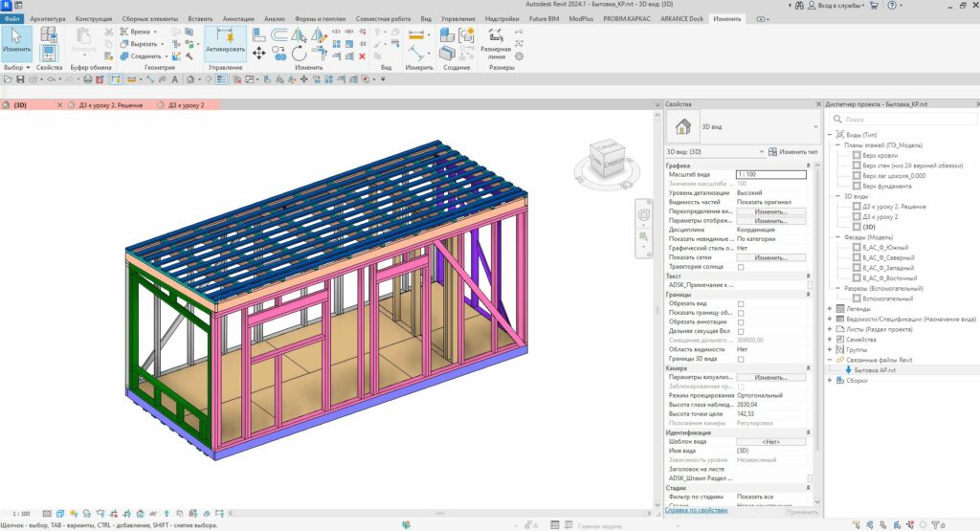
Task: Choose the Move tool with four arrows
Action: (x=258, y=54)
